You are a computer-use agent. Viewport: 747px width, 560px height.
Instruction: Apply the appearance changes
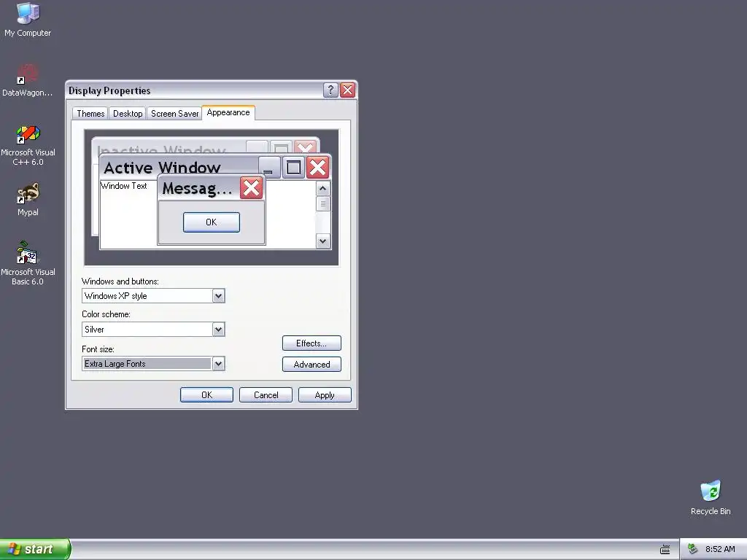coord(325,394)
